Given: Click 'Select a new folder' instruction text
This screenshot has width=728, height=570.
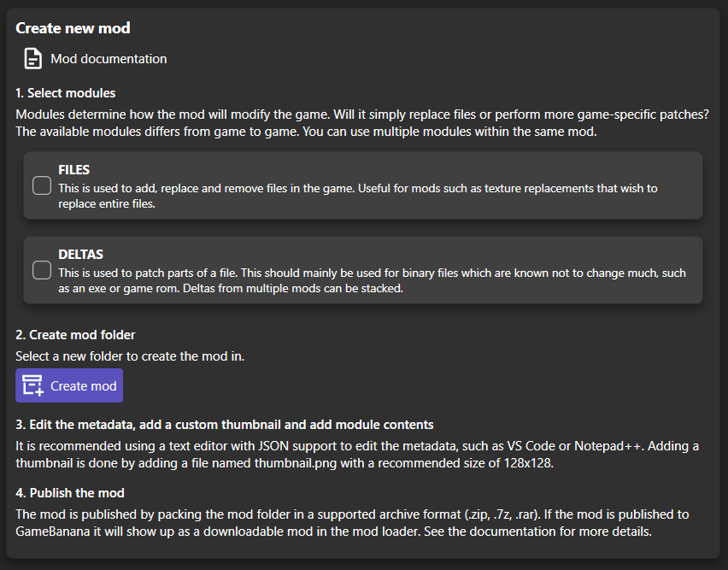Looking at the screenshot, I should click(130, 356).
